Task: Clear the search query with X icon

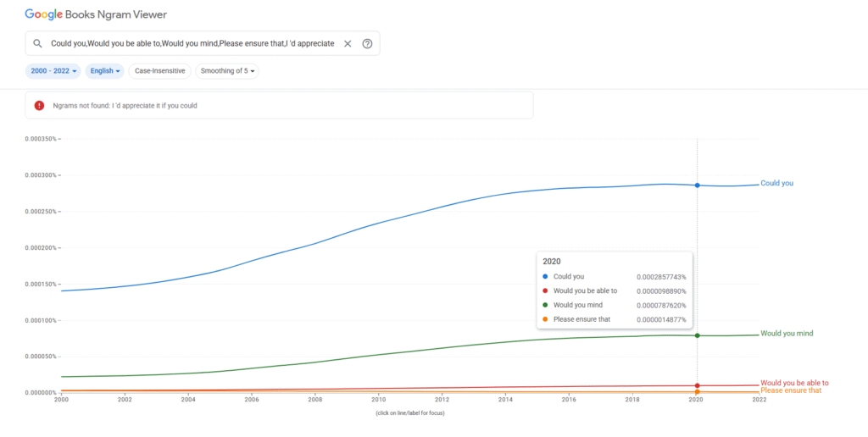Action: (348, 44)
